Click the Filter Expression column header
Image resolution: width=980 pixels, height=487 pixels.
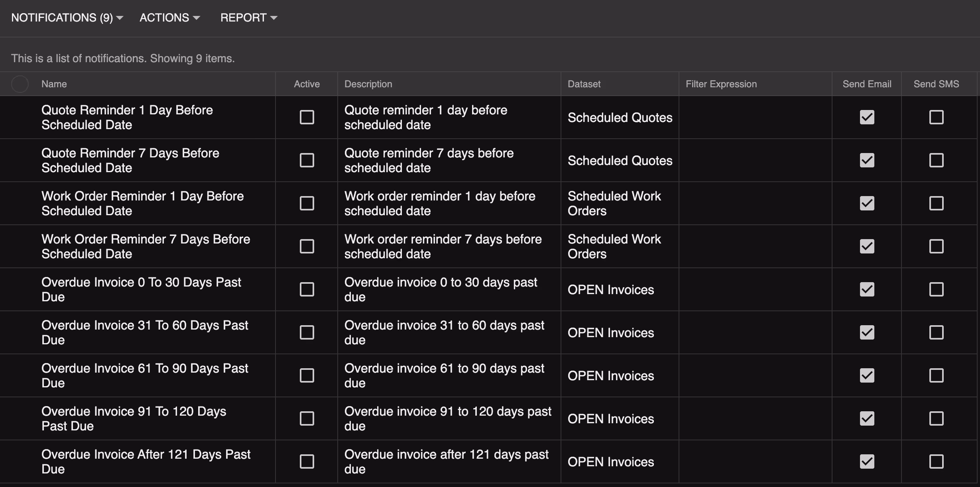[721, 84]
